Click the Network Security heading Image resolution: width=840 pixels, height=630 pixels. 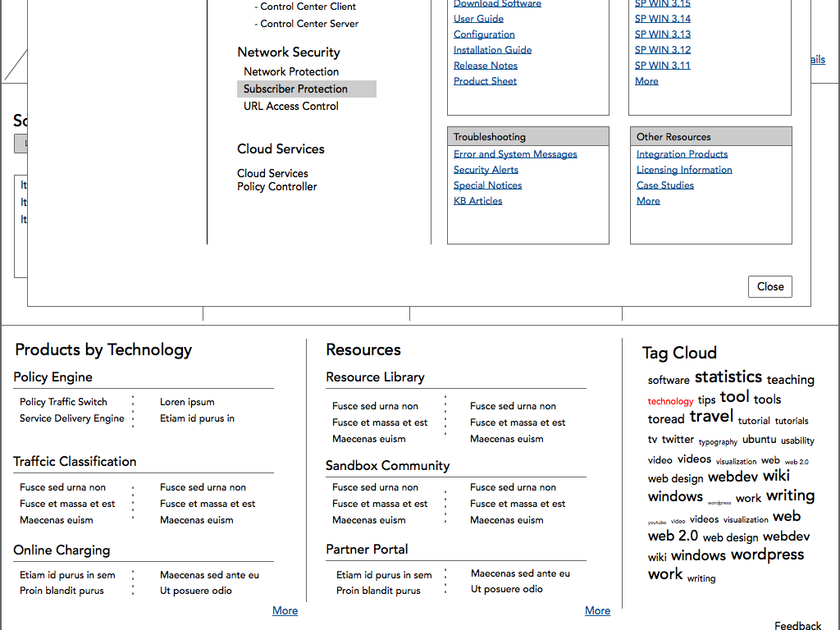(x=289, y=52)
